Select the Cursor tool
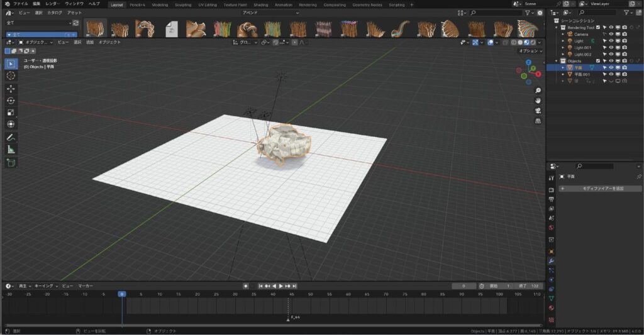The height and width of the screenshot is (335, 644). (x=11, y=75)
